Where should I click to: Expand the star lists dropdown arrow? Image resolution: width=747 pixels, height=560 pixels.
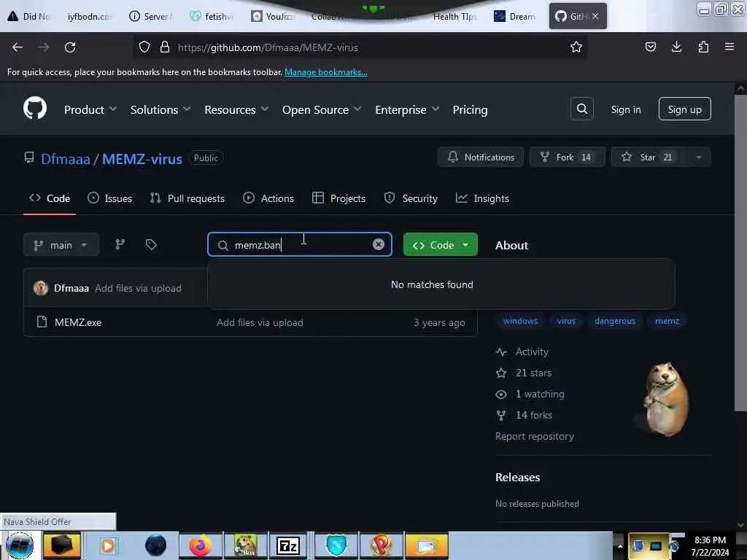coord(698,157)
